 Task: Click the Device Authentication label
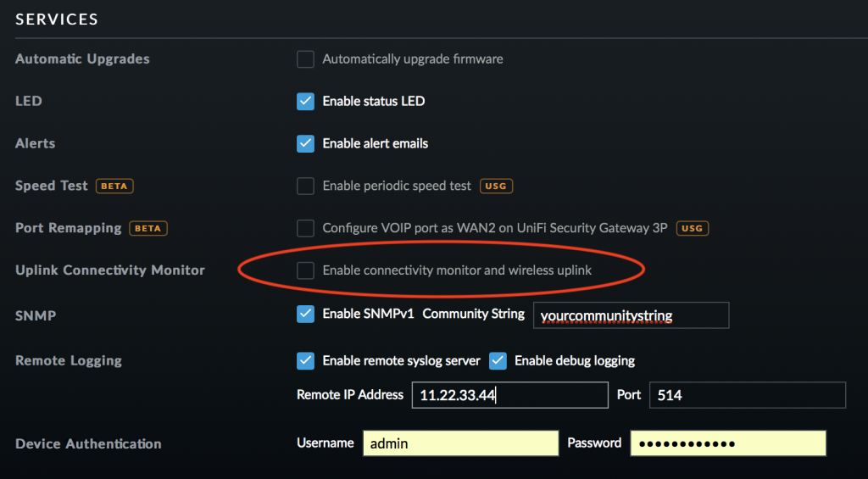[88, 443]
